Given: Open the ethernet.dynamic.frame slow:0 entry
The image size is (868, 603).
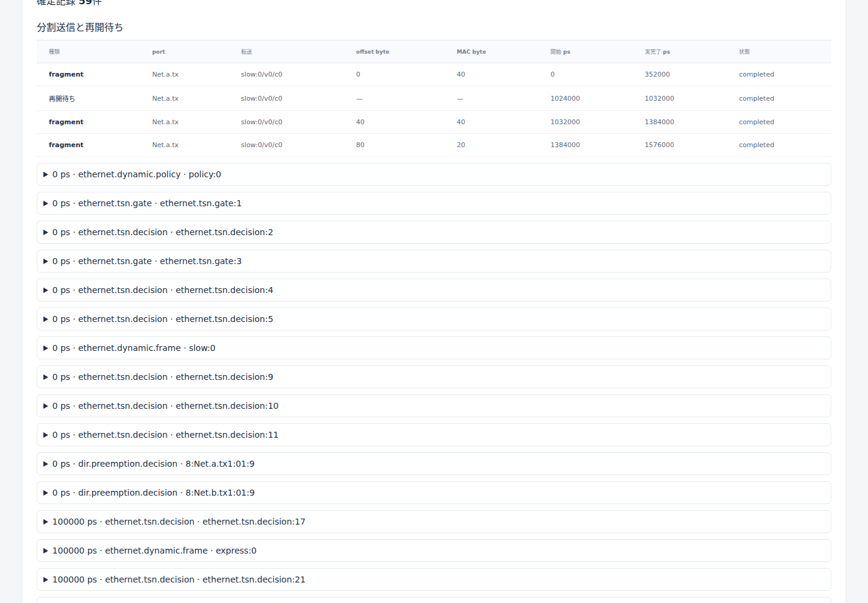Looking at the screenshot, I should coord(433,348).
